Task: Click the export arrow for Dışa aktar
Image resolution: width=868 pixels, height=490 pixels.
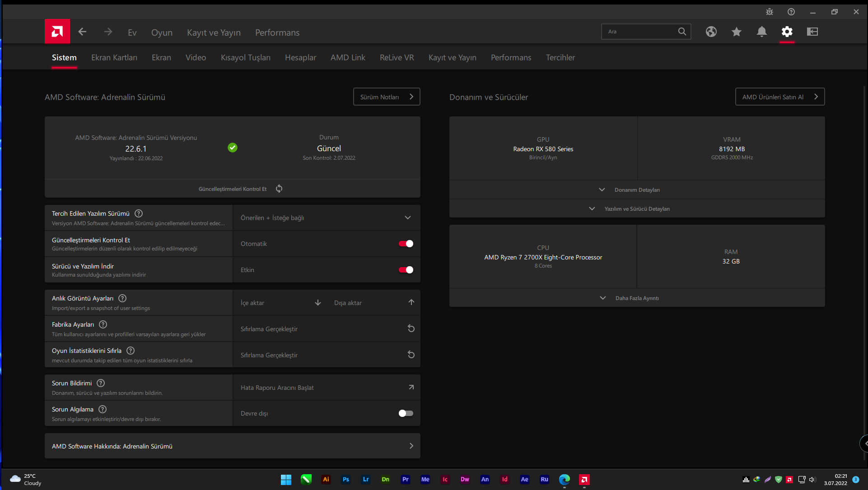Action: tap(411, 302)
